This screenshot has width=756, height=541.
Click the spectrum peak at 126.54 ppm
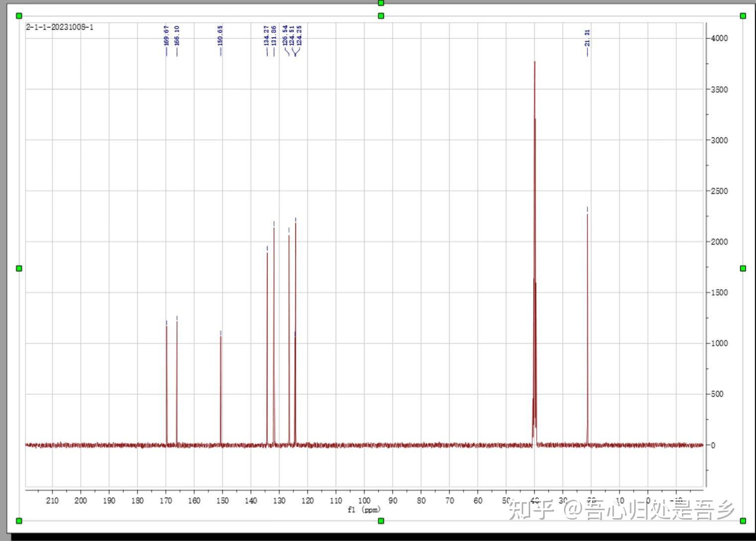click(289, 340)
